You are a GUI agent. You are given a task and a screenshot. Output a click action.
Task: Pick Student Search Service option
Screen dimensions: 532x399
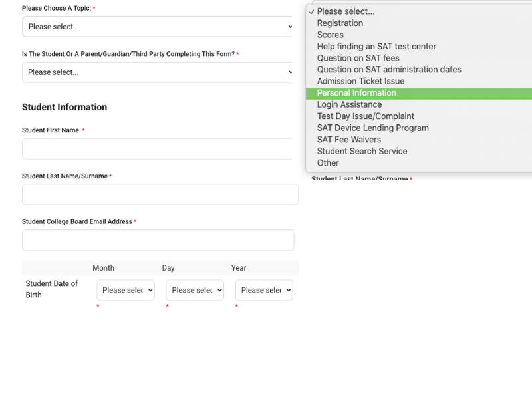tap(419, 151)
